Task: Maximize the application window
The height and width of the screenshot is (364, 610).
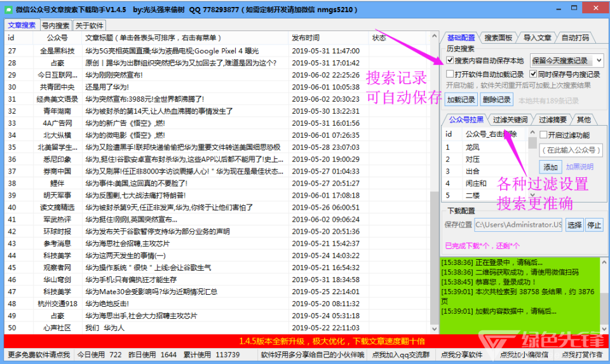Action: click(x=574, y=8)
